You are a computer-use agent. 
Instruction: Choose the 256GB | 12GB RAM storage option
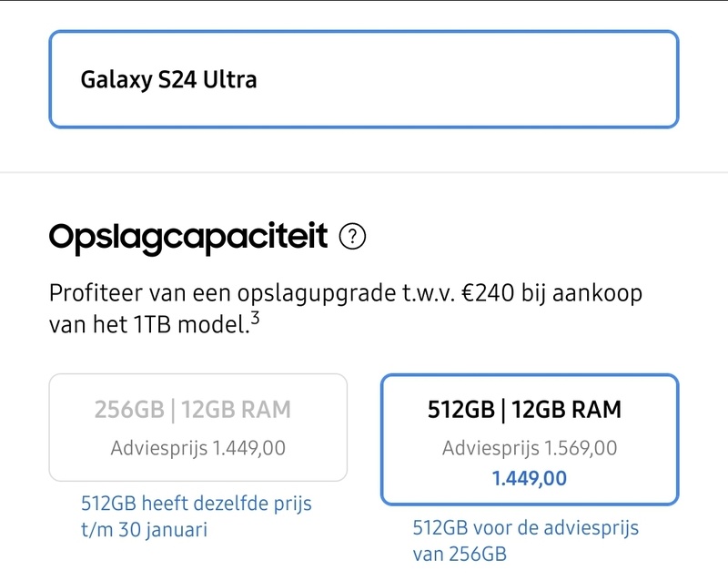(197, 426)
